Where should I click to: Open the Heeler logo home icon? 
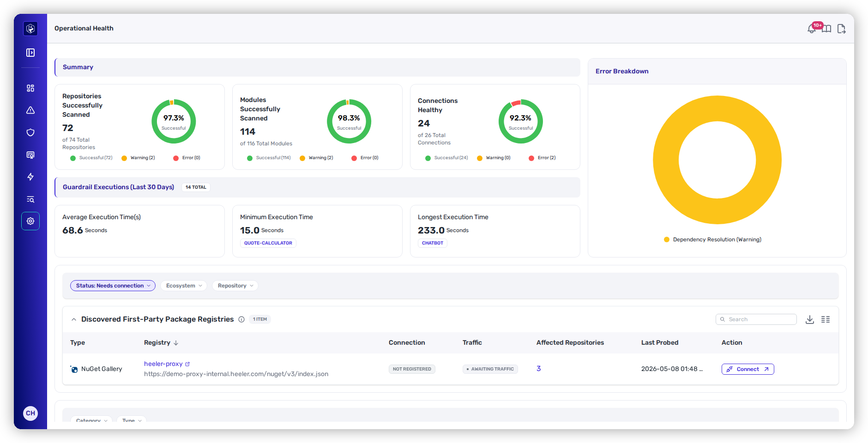pyautogui.click(x=30, y=29)
